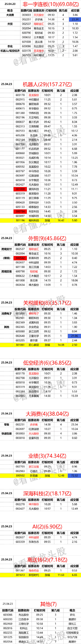Click red-highlighted stock code 301000
81x644 pixels.
point(20,189)
